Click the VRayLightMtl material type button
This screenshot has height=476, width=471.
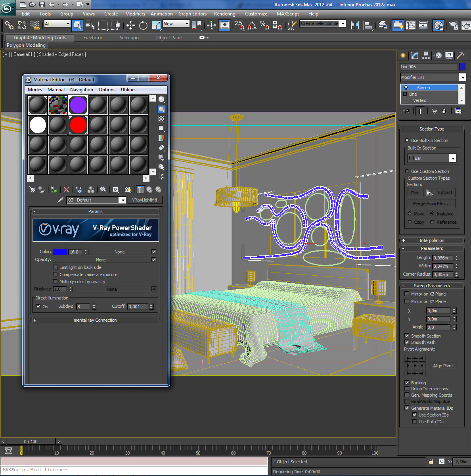click(x=145, y=200)
